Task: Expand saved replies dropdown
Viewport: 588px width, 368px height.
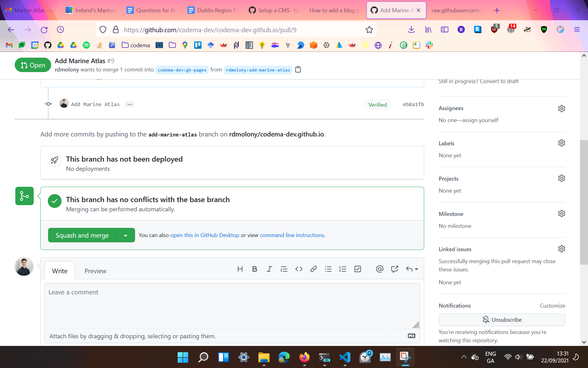Action: coord(412,269)
